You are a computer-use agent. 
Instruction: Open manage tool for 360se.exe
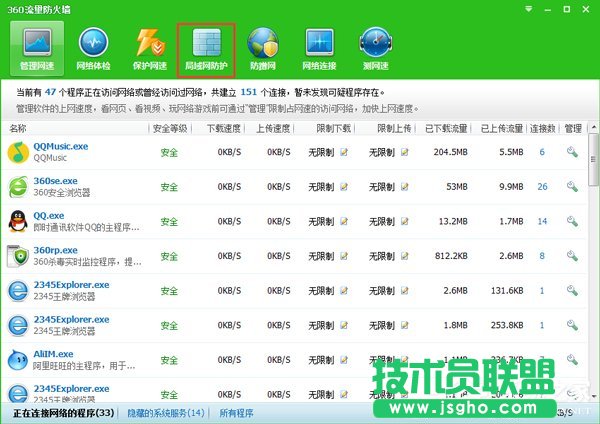572,186
